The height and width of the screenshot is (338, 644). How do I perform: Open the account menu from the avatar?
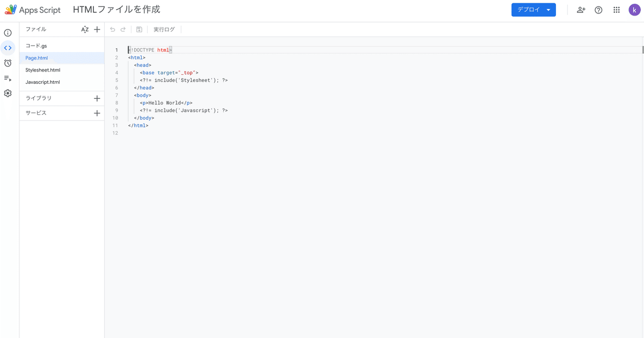634,10
